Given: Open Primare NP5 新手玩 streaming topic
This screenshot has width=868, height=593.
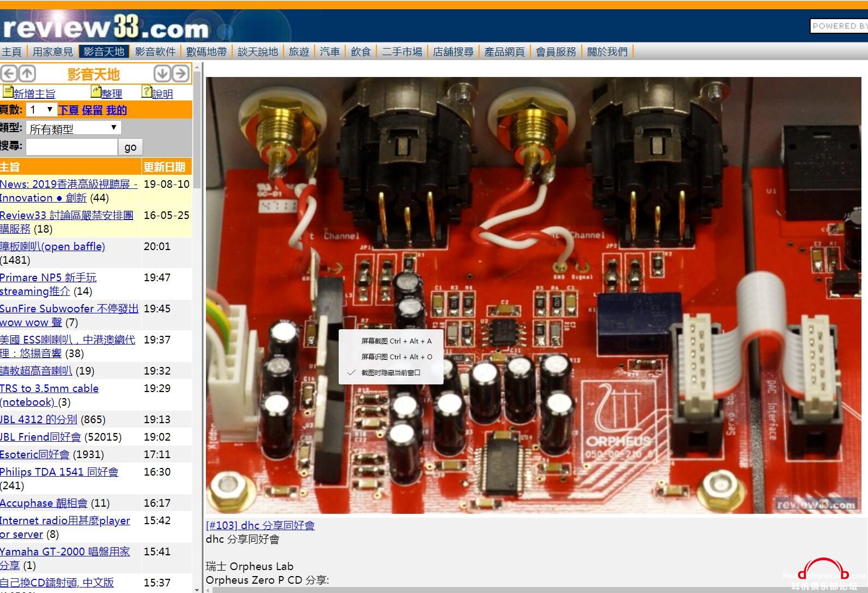Looking at the screenshot, I should pyautogui.click(x=48, y=284).
